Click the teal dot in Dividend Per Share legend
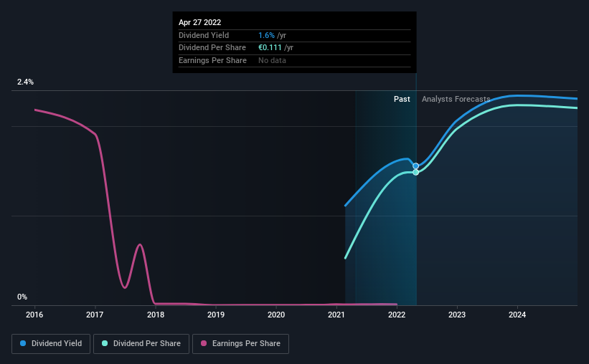This screenshot has width=589, height=364. click(105, 343)
